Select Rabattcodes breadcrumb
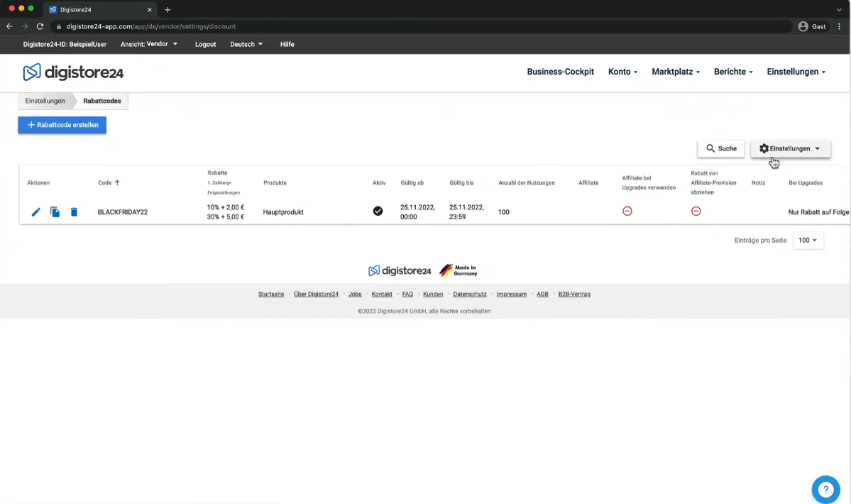This screenshot has height=504, width=851. tap(102, 101)
